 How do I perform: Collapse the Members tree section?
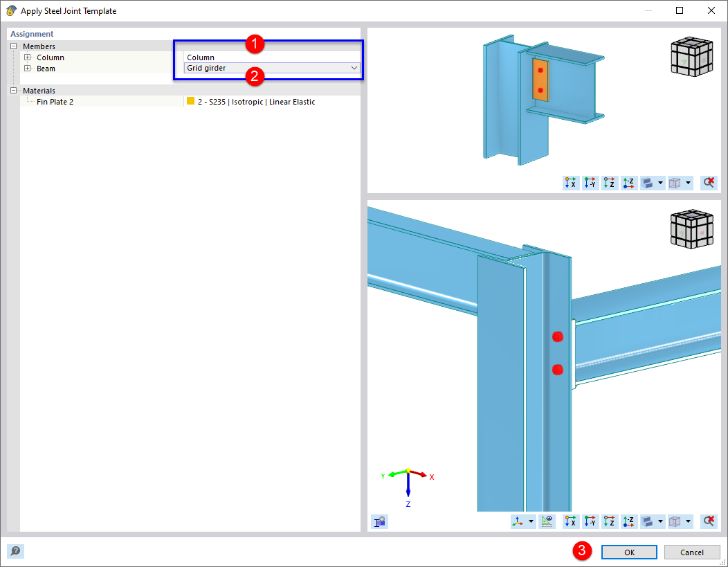click(x=13, y=46)
